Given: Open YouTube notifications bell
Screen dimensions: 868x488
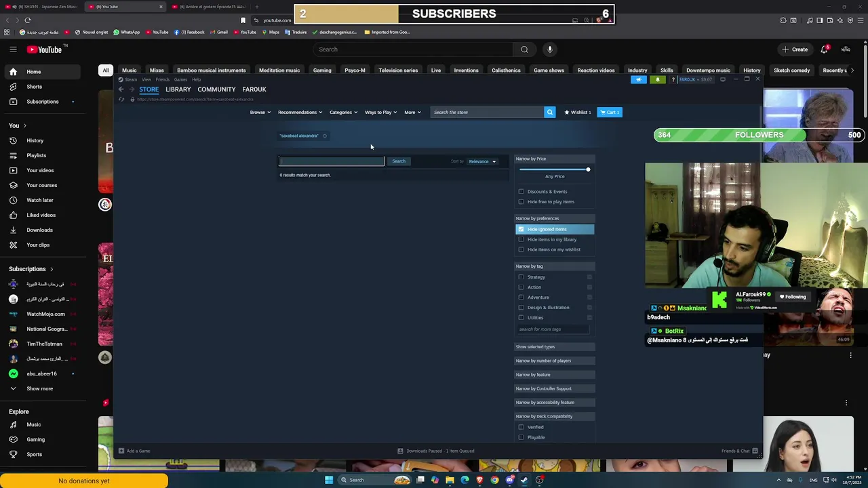Looking at the screenshot, I should click(825, 49).
